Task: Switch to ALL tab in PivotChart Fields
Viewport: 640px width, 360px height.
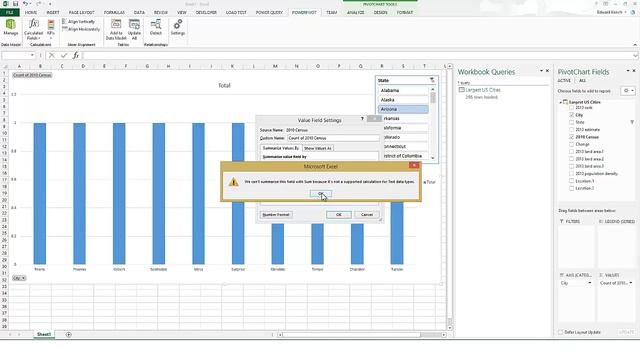Action: [x=582, y=81]
